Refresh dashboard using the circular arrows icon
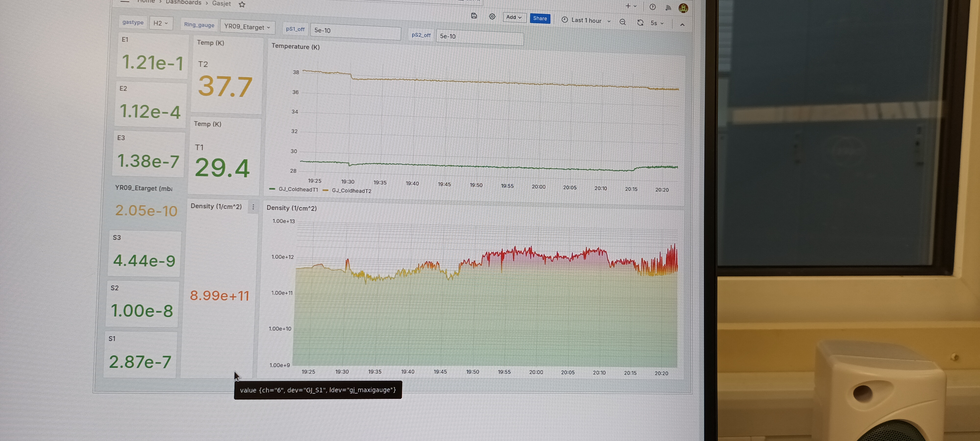The width and height of the screenshot is (980, 441). point(640,23)
